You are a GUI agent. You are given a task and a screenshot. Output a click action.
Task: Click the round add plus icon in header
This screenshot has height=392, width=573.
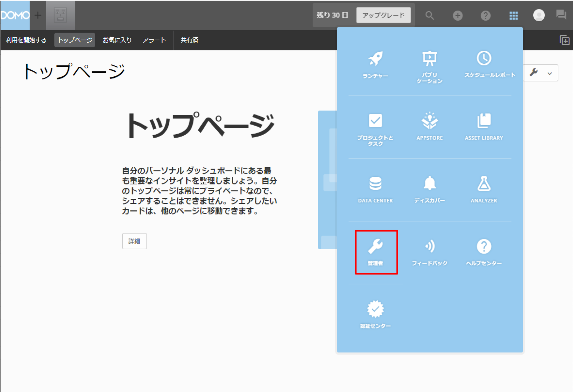click(458, 15)
